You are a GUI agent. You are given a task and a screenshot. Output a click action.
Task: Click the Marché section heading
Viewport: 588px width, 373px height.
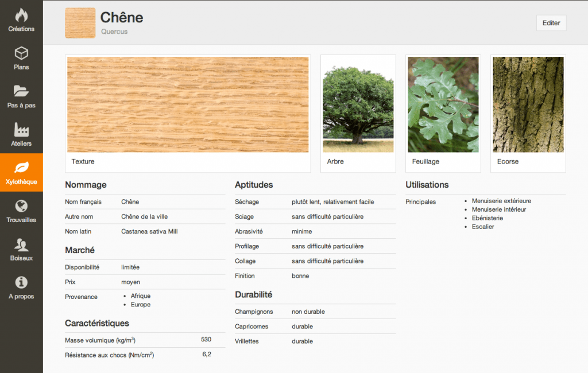click(x=79, y=250)
